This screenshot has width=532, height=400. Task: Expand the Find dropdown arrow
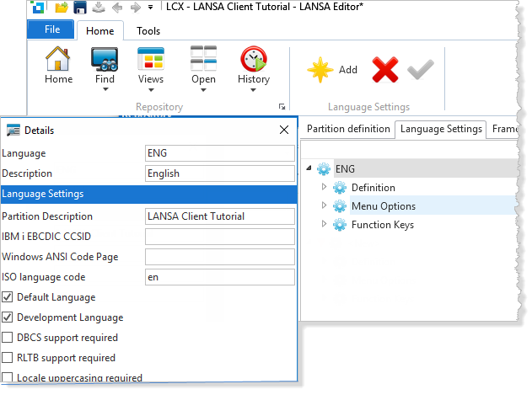point(105,89)
